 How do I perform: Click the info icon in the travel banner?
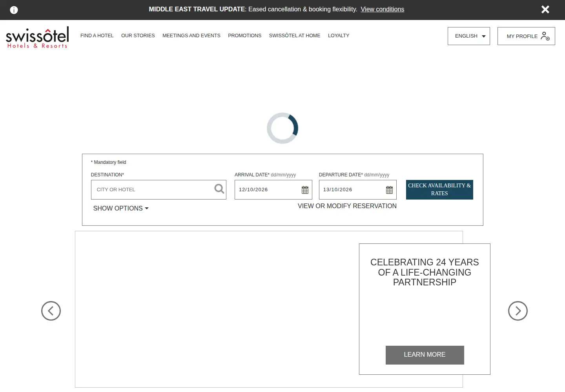point(14,10)
